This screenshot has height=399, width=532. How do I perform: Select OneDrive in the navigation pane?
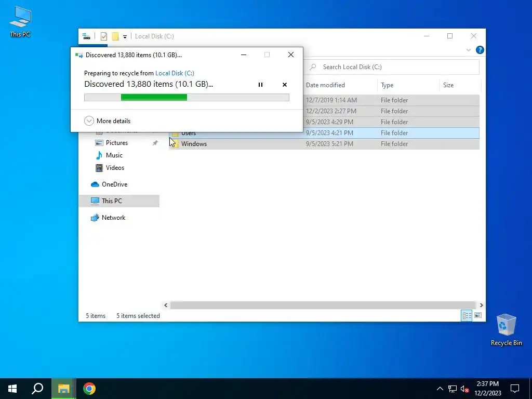click(115, 184)
